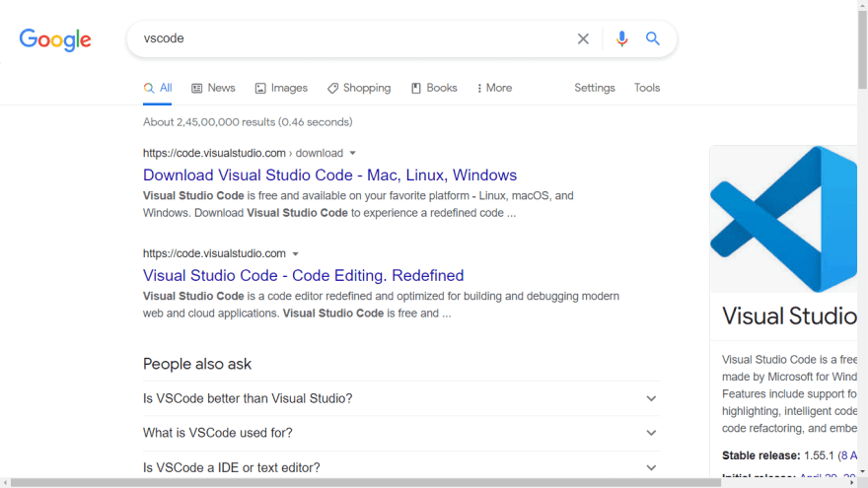Click the scroll-left arrow of horizontal scrollbar
868x488 pixels.
tap(5, 483)
